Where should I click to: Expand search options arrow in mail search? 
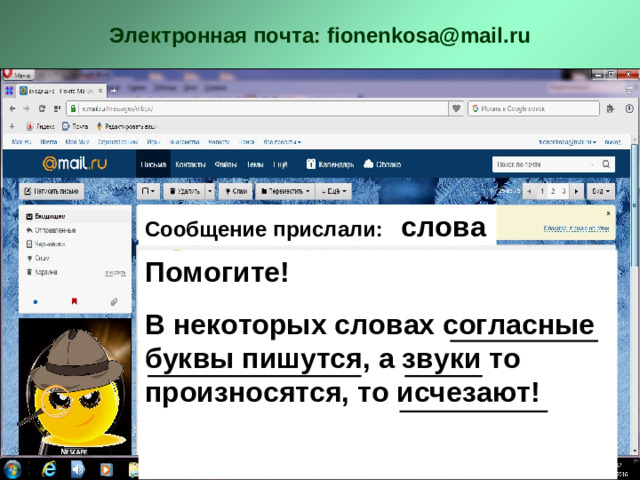click(592, 164)
